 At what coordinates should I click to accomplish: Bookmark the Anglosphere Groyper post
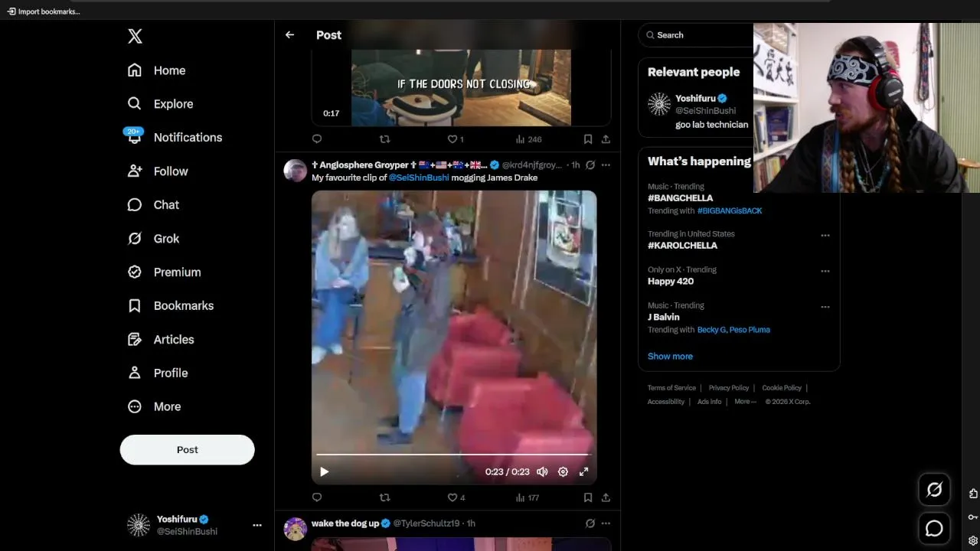pyautogui.click(x=588, y=497)
